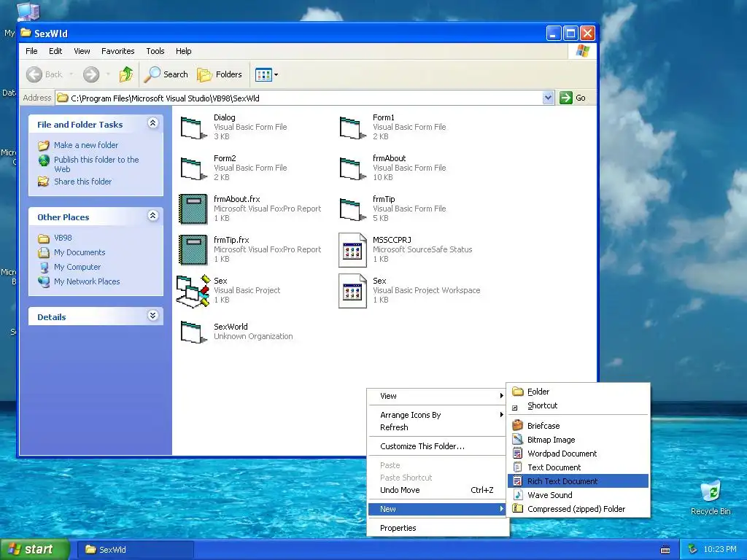Open My Documents link
The image size is (747, 560).
tap(80, 252)
